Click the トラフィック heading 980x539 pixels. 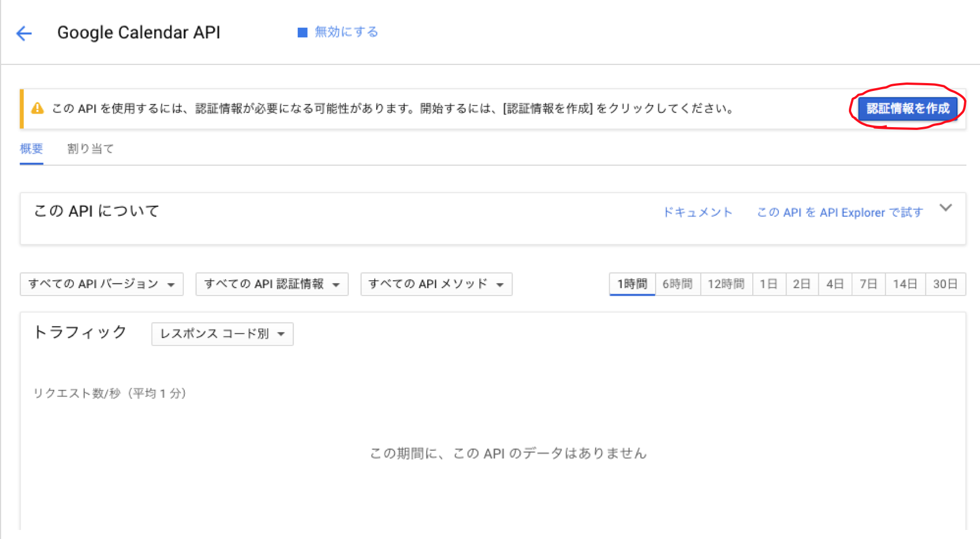tap(80, 332)
